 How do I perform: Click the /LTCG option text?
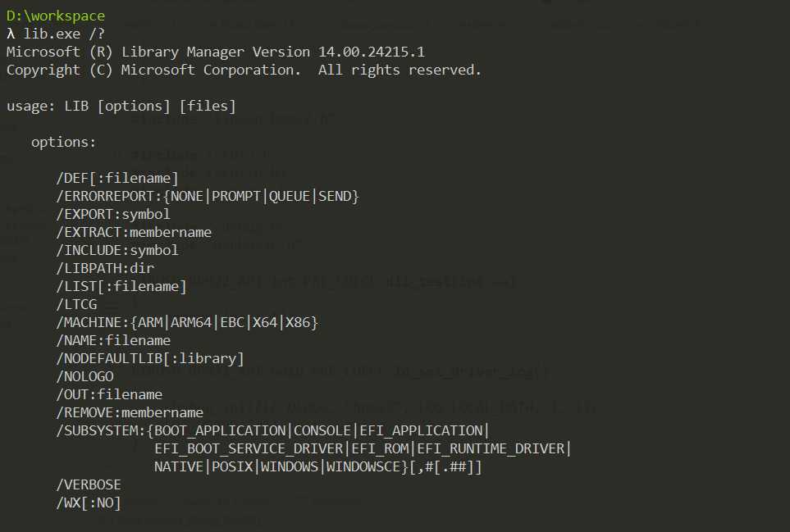tap(76, 304)
